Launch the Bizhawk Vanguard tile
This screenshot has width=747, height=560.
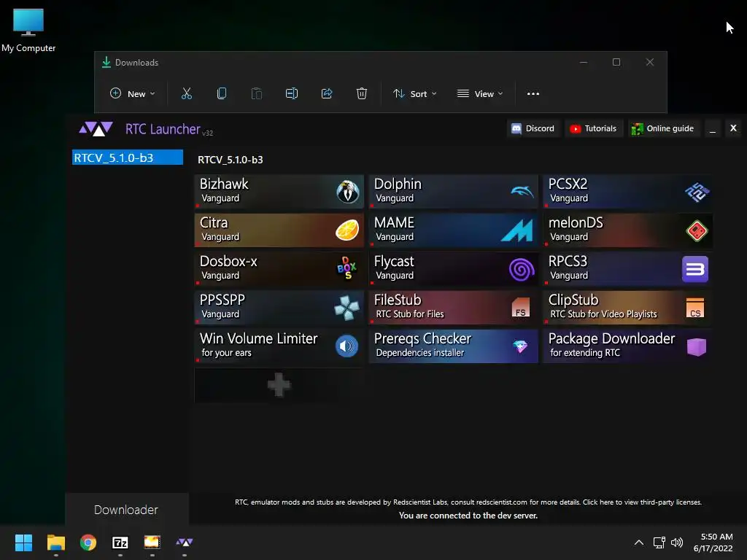[279, 192]
